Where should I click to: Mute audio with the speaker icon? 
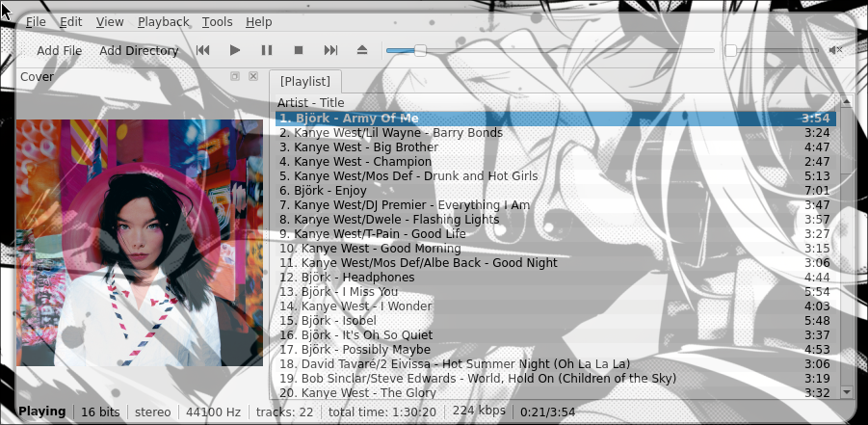click(x=835, y=50)
